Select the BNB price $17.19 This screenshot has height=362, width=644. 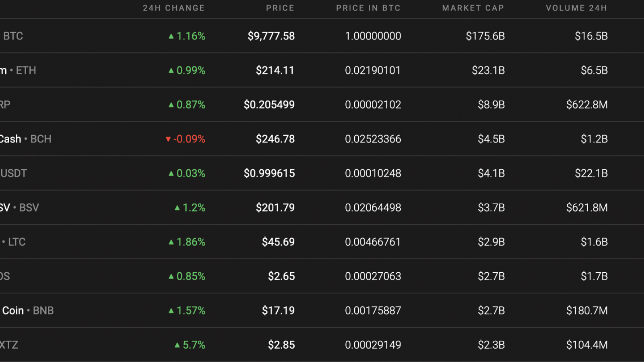279,311
